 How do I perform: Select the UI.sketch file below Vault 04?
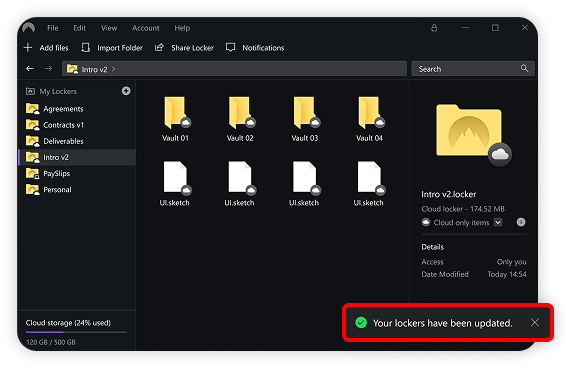point(369,184)
